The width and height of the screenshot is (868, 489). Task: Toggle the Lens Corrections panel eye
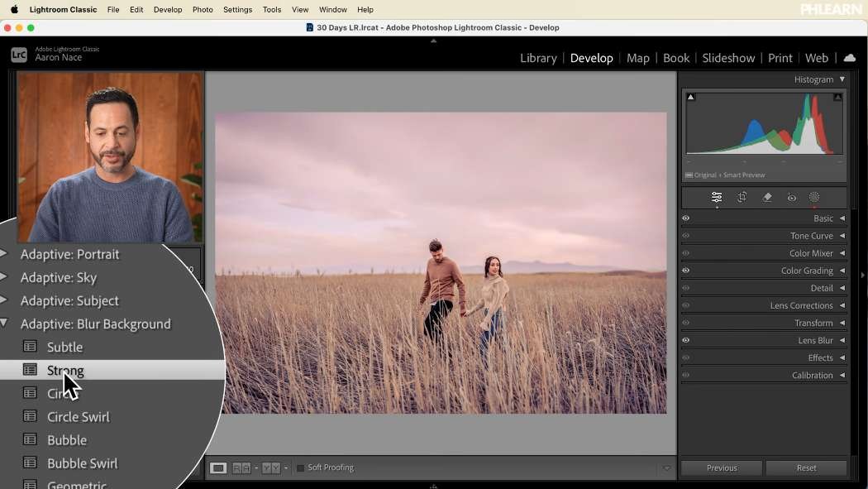click(686, 305)
